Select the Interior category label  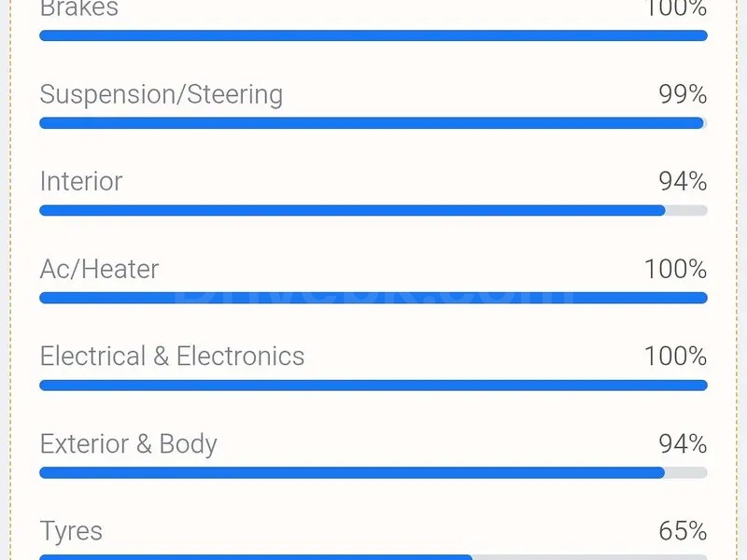tap(81, 181)
